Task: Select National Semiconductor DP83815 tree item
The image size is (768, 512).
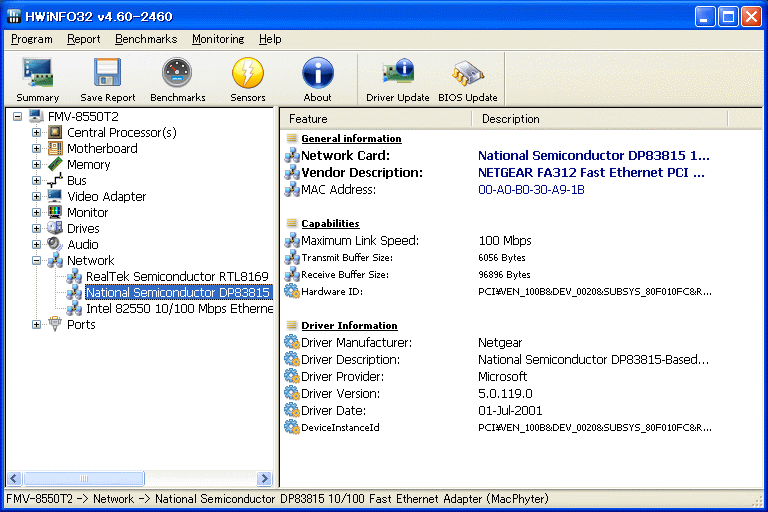Action: tap(178, 293)
